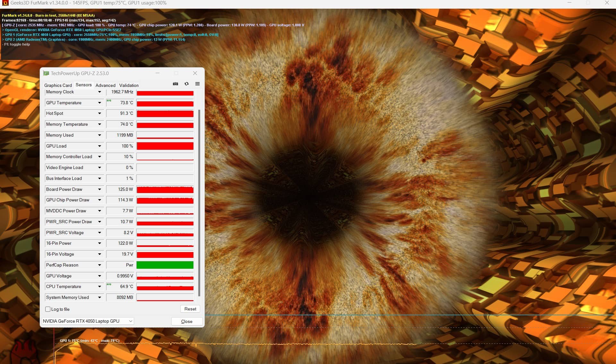
Task: Click the AVG indicator on GPU Temperature
Action: 109,101
